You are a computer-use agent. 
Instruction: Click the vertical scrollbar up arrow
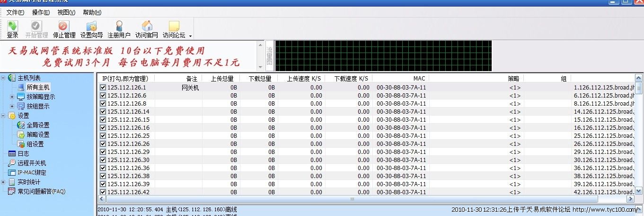pos(638,79)
